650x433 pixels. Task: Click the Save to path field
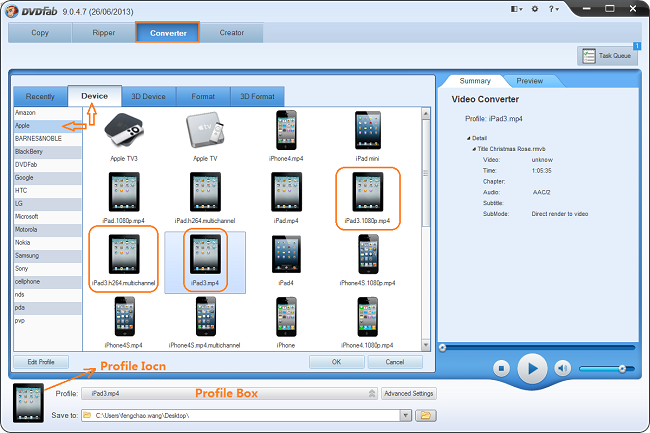241,415
